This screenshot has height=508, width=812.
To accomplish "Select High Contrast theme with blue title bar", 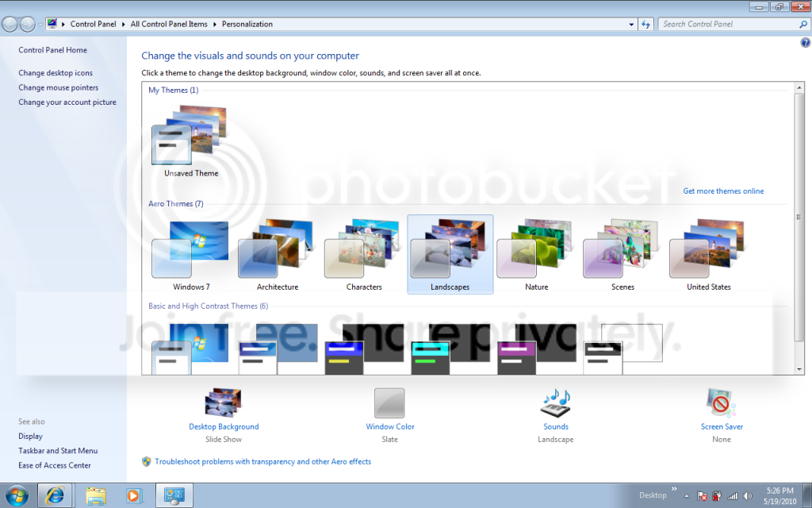I will click(364, 349).
